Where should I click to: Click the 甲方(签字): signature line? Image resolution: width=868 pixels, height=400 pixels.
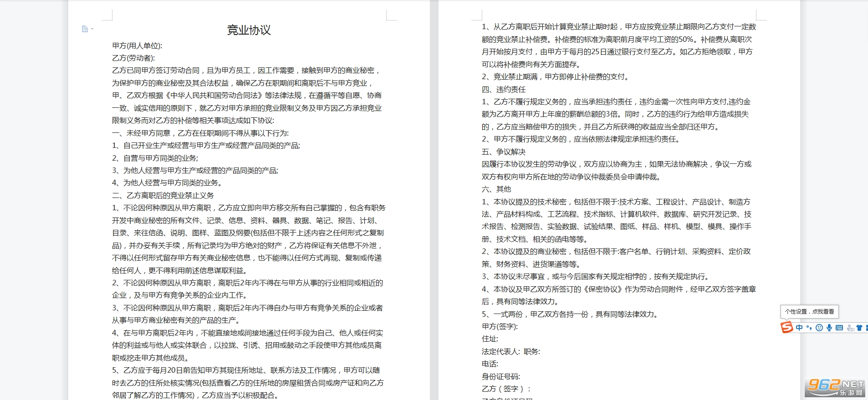500,326
